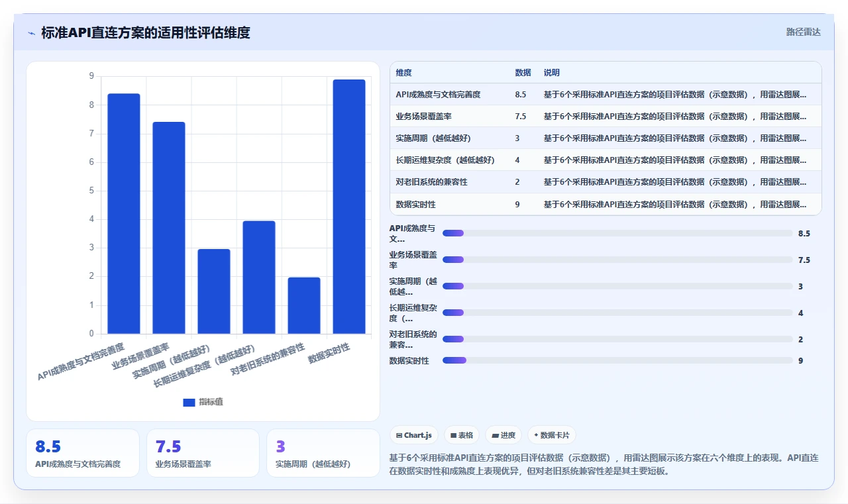Click the 说明 column header
Image resolution: width=848 pixels, height=504 pixels.
552,73
